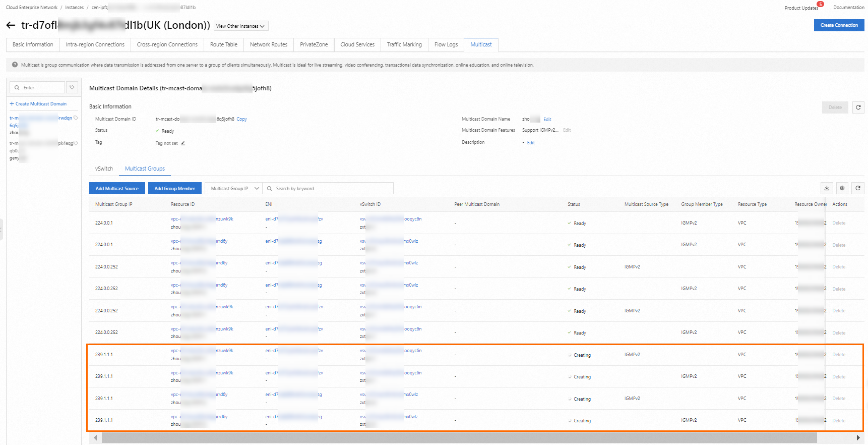Open Intra-region Connections tab

point(95,44)
